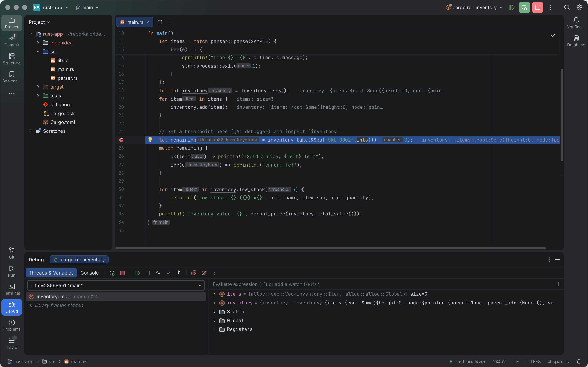The width and height of the screenshot is (588, 367).
Task: Click the Step Out icon
Action: pos(179,273)
